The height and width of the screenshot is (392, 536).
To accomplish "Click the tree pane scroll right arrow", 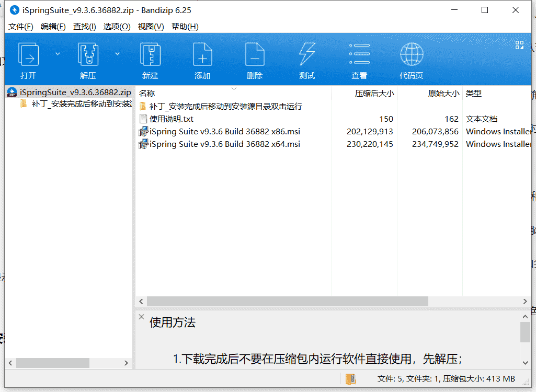I will 126,363.
